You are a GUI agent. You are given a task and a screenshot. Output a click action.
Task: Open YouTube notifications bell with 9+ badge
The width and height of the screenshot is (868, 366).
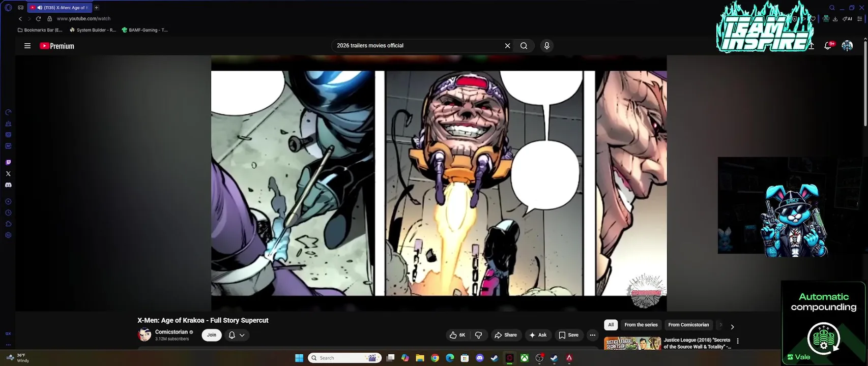828,46
